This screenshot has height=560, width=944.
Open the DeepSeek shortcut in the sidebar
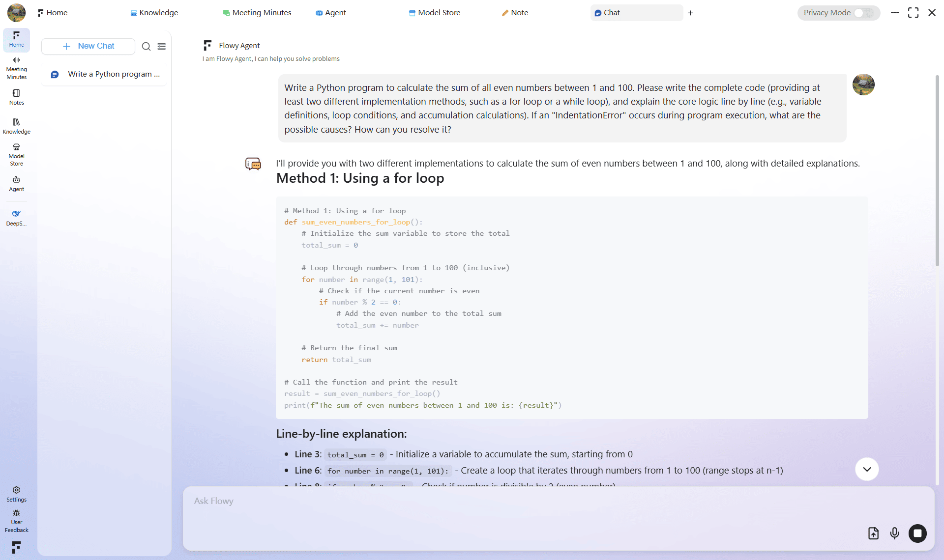[16, 218]
